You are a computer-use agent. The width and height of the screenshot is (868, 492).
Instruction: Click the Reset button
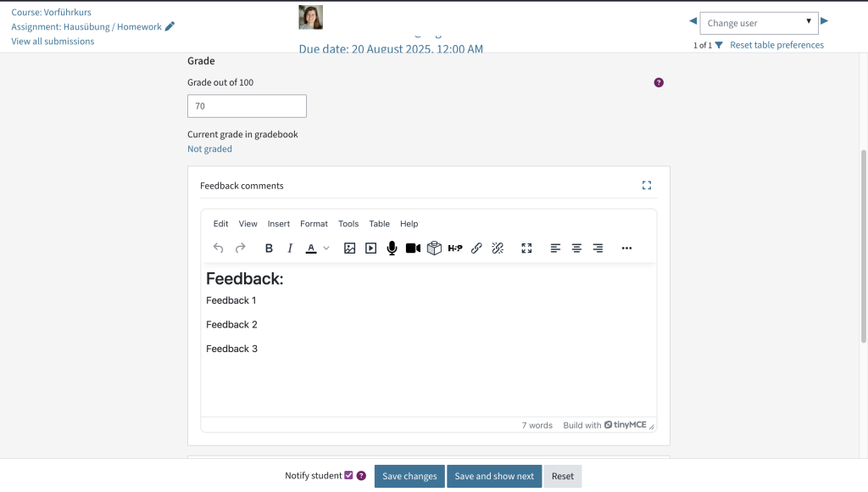pyautogui.click(x=563, y=477)
